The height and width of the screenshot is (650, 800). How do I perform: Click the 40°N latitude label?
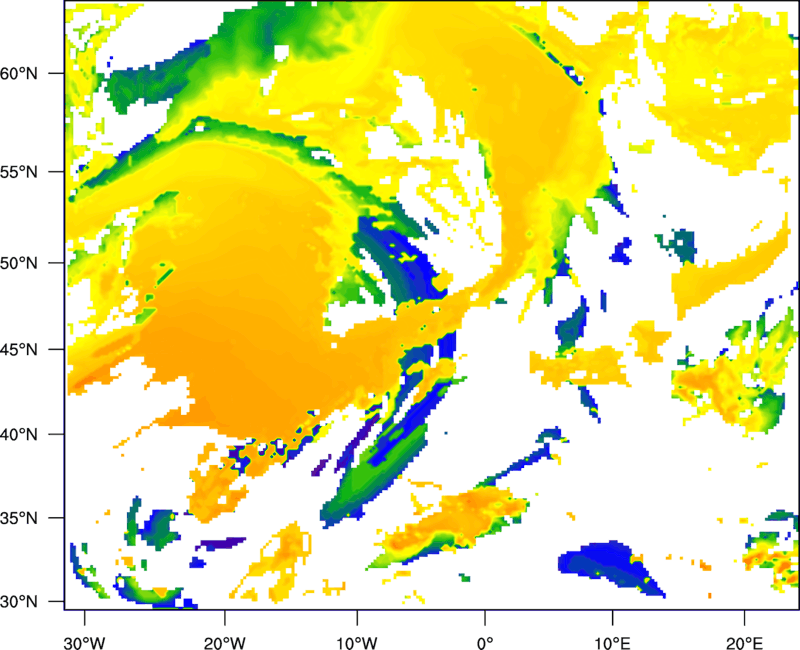19,435
